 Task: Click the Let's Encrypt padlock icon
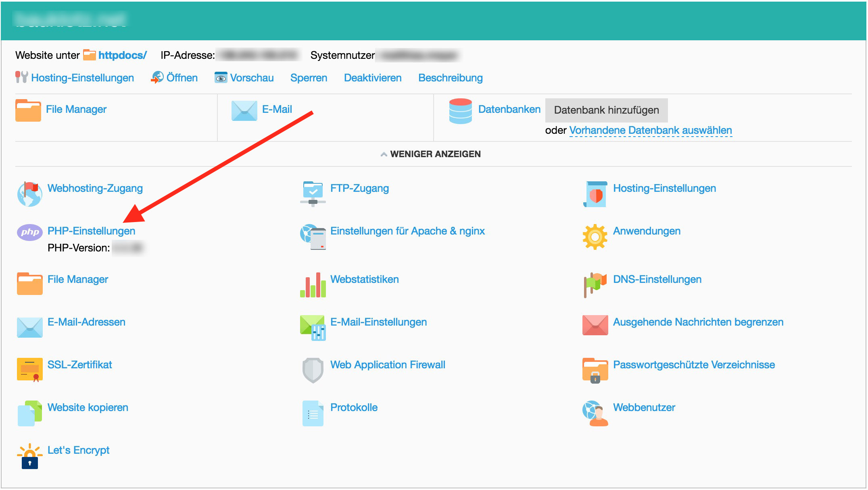click(29, 456)
